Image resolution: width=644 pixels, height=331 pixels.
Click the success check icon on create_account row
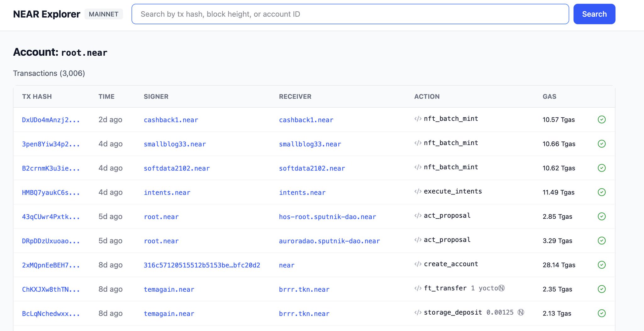tap(601, 265)
